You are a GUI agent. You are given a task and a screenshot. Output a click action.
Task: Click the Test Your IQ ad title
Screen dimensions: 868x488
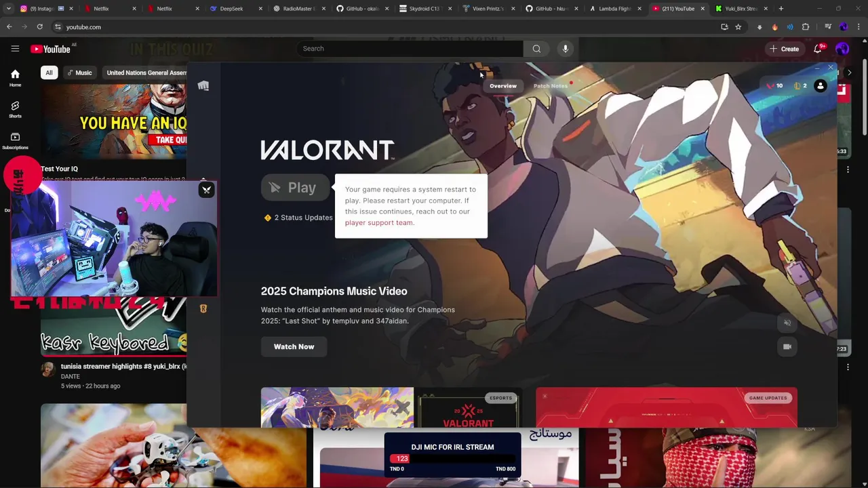tap(59, 169)
